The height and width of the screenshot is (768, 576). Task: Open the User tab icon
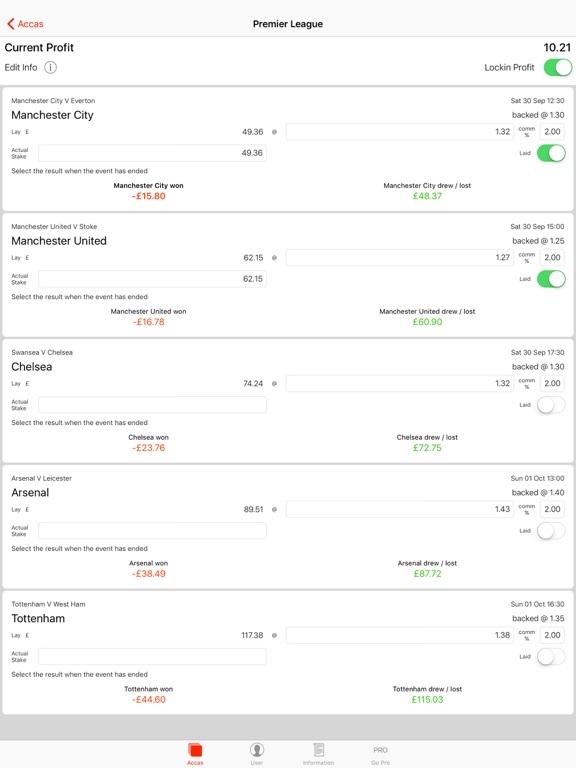pyautogui.click(x=257, y=750)
